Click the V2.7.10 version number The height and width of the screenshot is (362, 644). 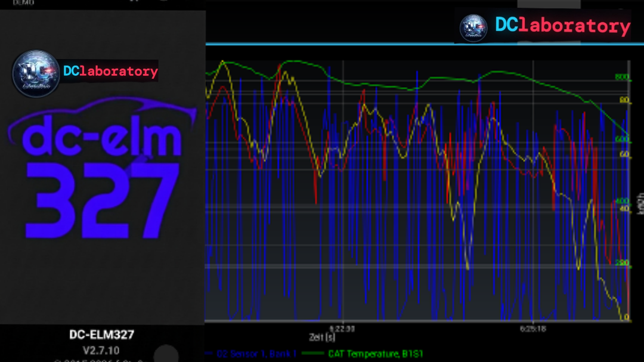click(x=101, y=351)
